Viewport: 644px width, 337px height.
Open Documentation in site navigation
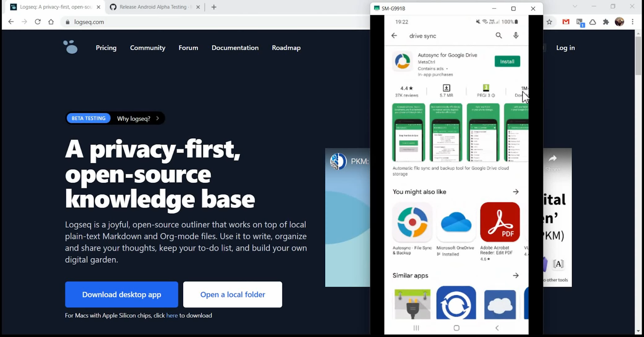click(235, 48)
